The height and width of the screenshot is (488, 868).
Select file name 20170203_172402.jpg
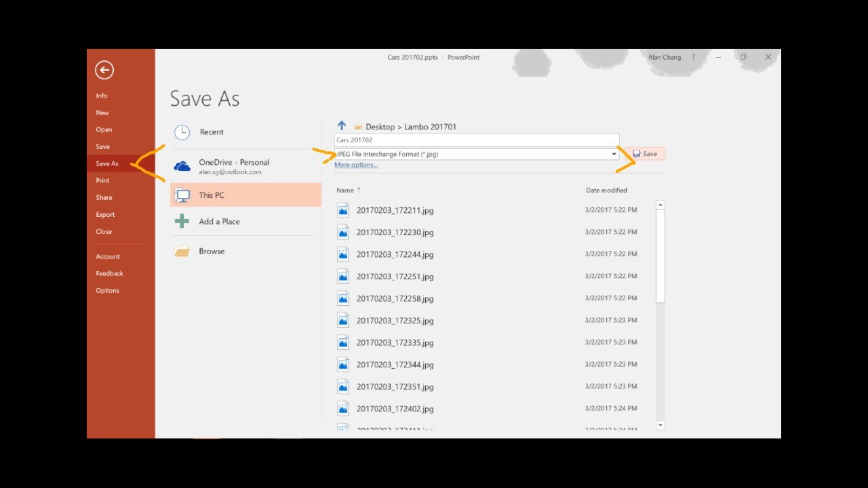[x=395, y=409]
